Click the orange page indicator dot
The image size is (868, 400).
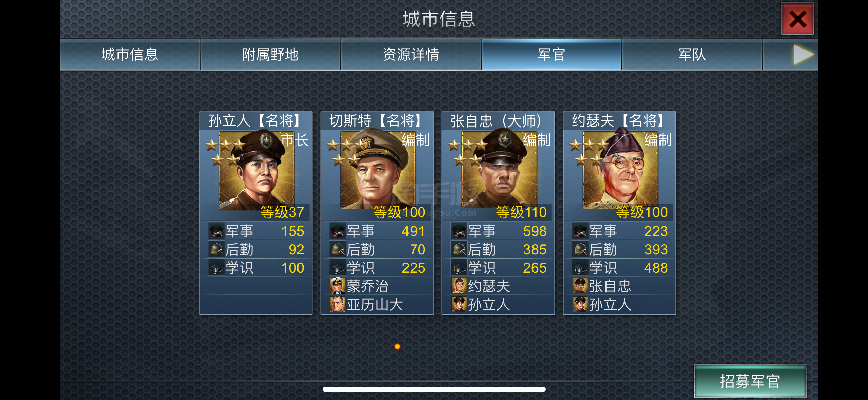(x=397, y=346)
